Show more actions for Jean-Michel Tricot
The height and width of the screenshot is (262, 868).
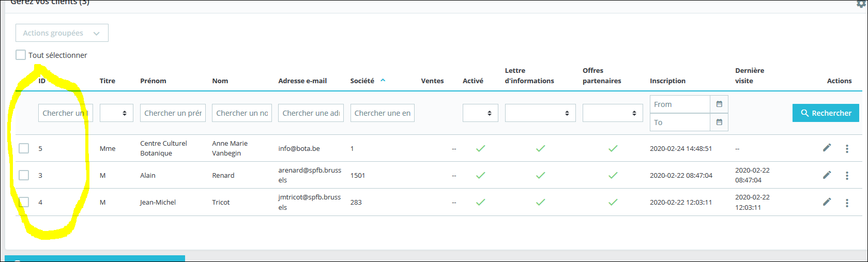(x=847, y=203)
